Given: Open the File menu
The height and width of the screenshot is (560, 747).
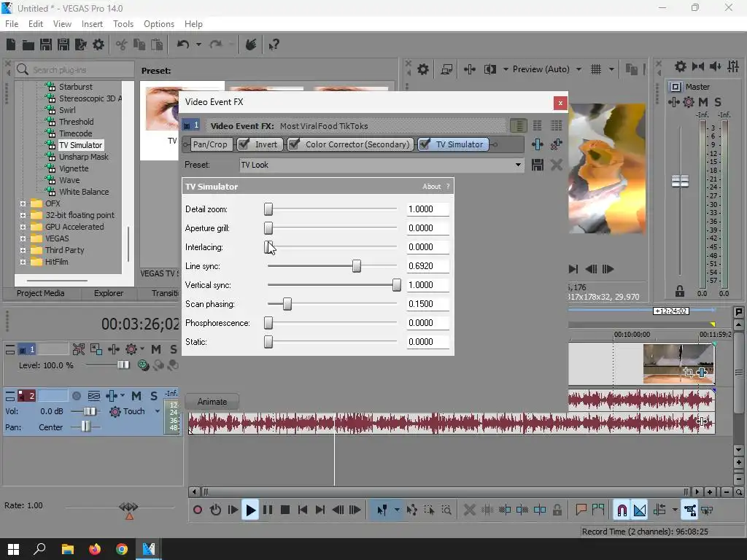Looking at the screenshot, I should [x=12, y=24].
